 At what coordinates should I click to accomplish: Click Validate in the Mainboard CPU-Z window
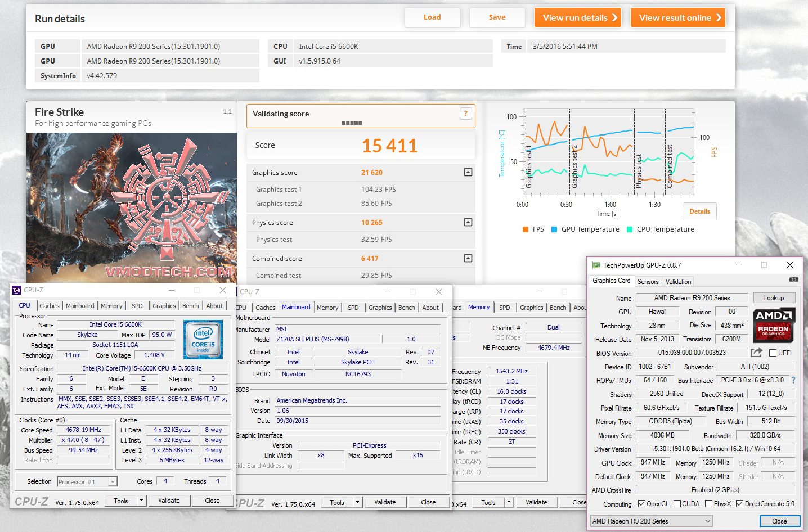tap(385, 502)
